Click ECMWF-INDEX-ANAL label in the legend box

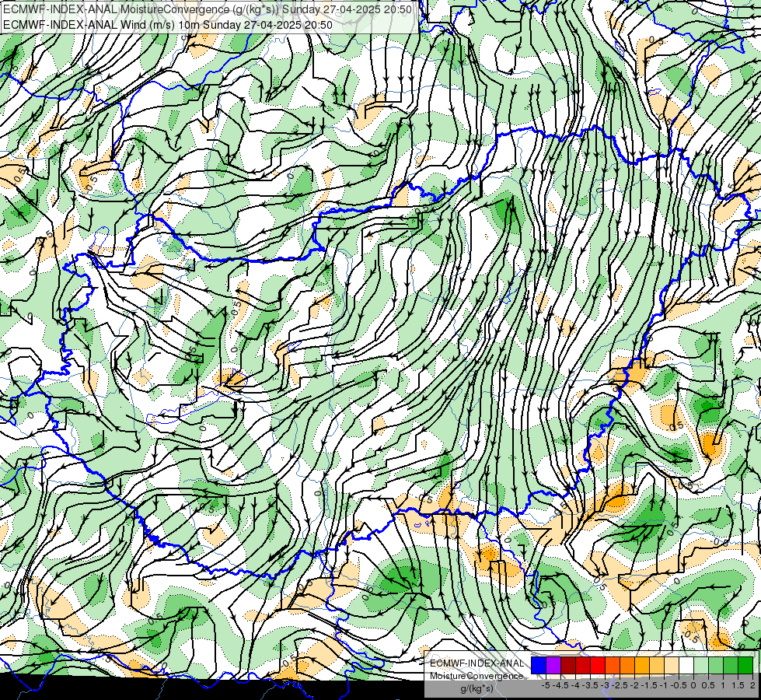[476, 663]
